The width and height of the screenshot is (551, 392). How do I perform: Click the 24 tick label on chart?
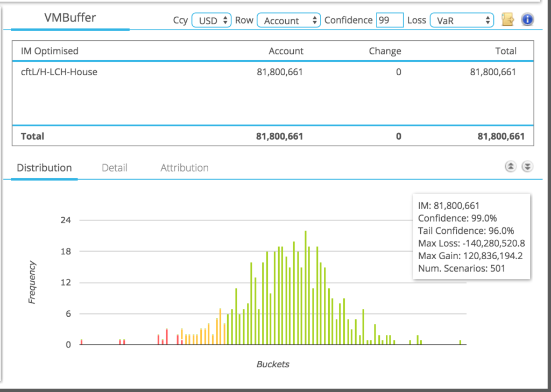click(66, 220)
